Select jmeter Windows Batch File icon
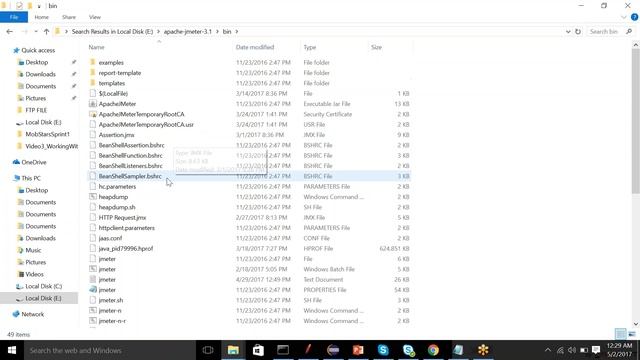This screenshot has height=360, width=640. pos(93,269)
